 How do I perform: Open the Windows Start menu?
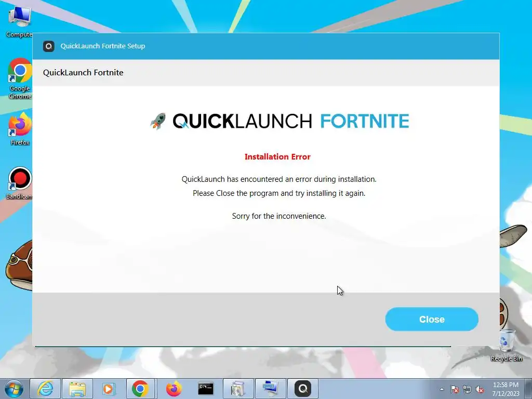tap(14, 389)
